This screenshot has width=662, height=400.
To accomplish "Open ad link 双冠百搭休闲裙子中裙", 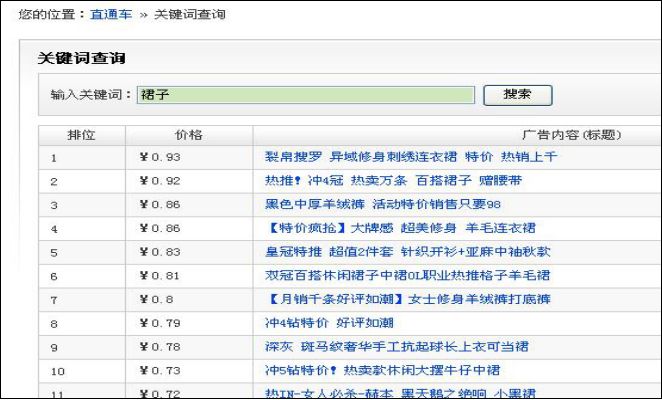I will (407, 275).
